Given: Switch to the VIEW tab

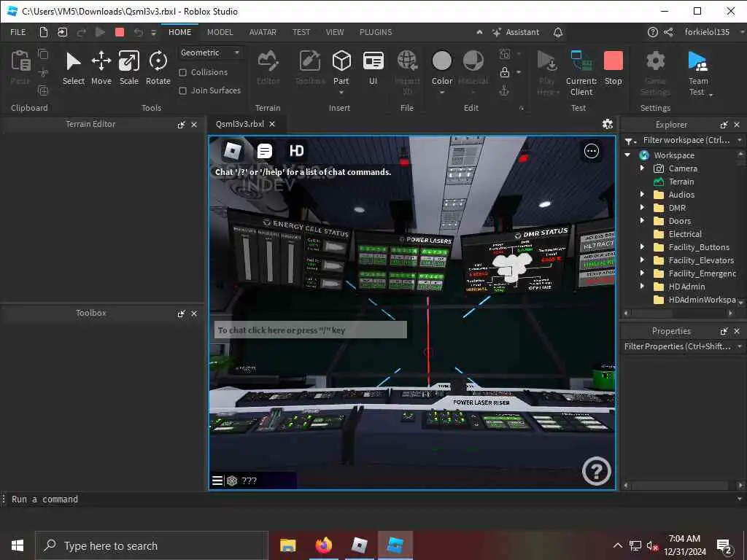Looking at the screenshot, I should pyautogui.click(x=334, y=32).
